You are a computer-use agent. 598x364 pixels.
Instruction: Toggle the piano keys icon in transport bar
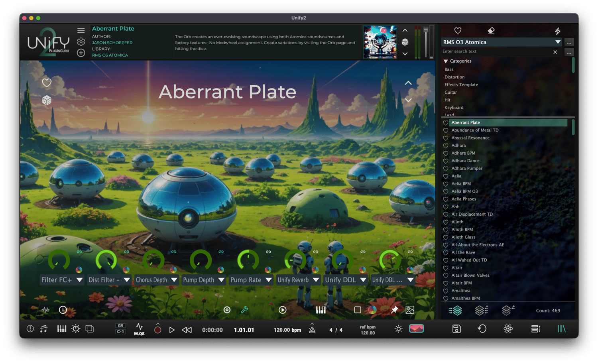(x=61, y=329)
